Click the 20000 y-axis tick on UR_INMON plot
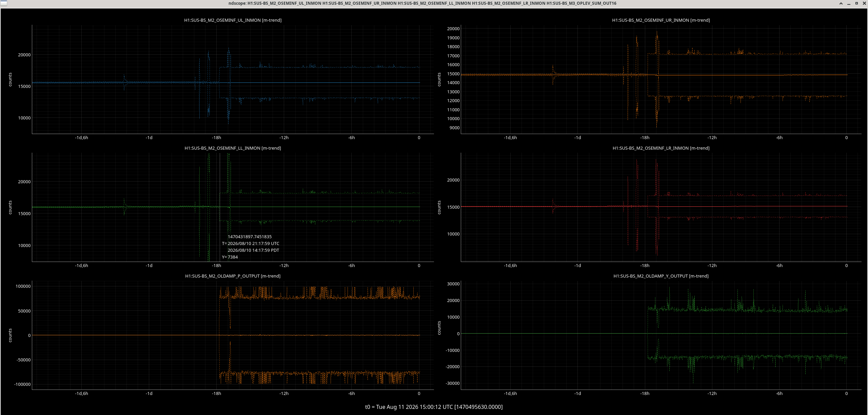This screenshot has width=868, height=415. click(453, 29)
